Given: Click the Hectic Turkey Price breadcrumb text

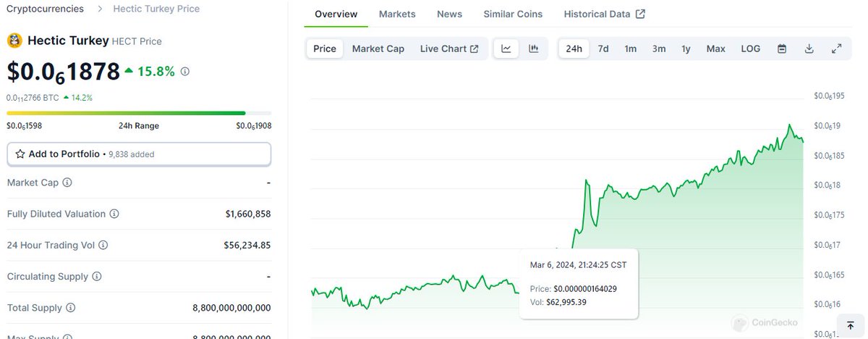Looking at the screenshot, I should [156, 9].
